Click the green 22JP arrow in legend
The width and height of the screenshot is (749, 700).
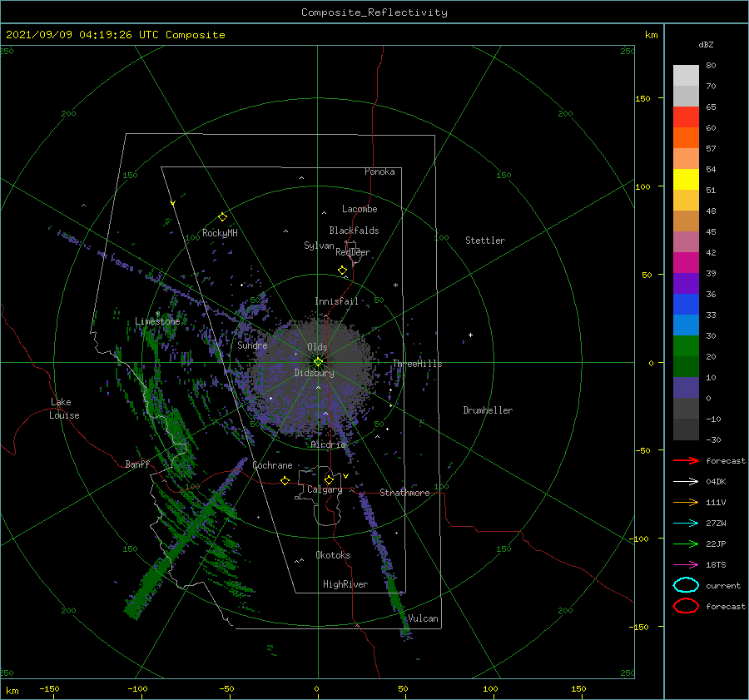point(686,544)
